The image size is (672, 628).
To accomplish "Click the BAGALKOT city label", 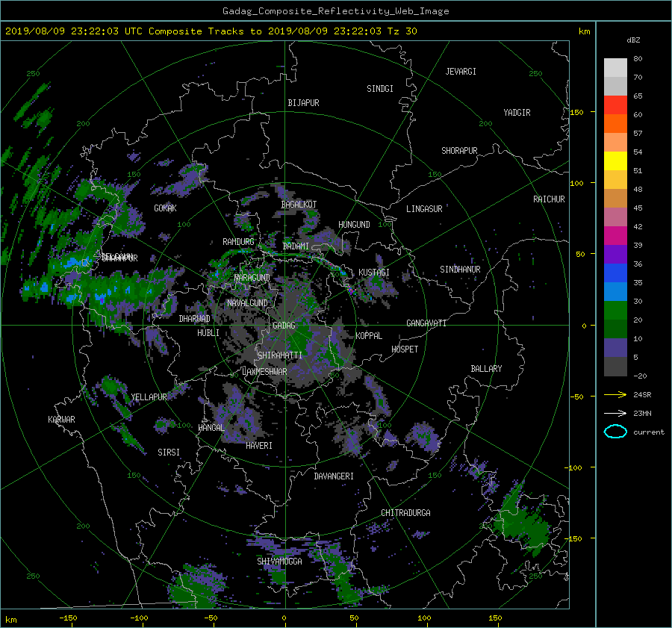I will (x=299, y=205).
